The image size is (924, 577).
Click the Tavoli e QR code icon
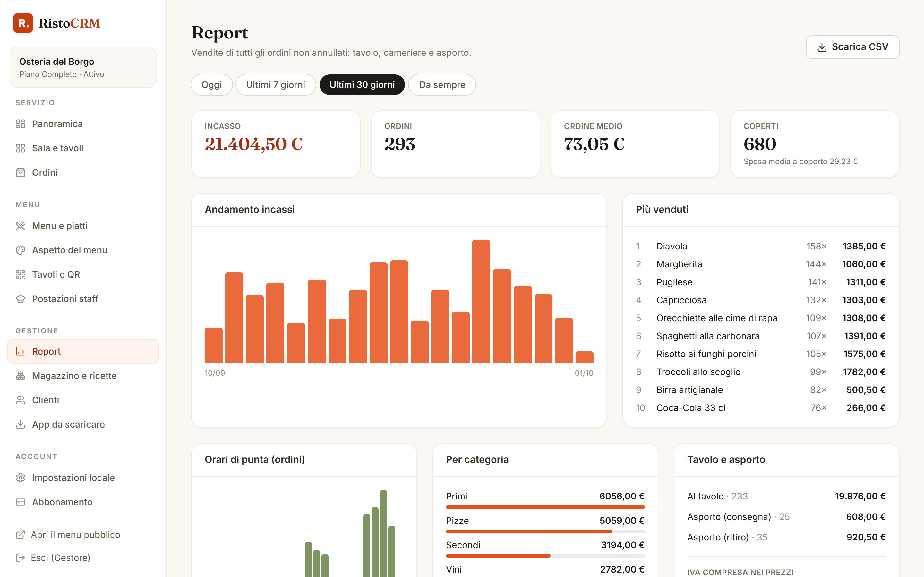pyautogui.click(x=21, y=274)
